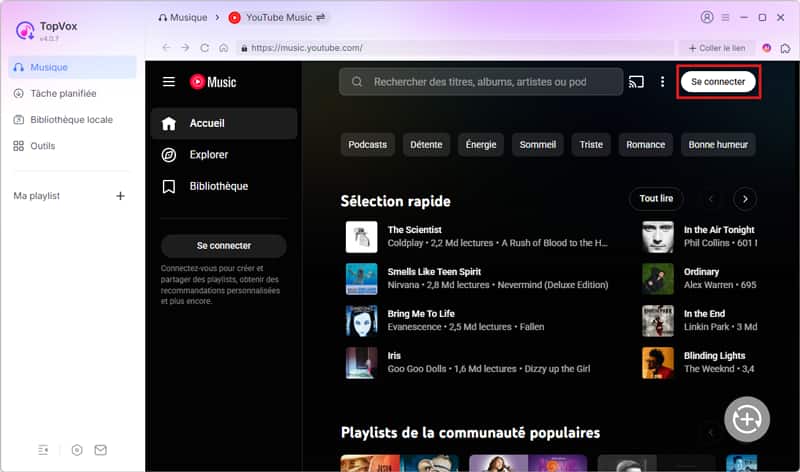
Task: Click Blinding Lights song thumbnail
Action: (658, 362)
